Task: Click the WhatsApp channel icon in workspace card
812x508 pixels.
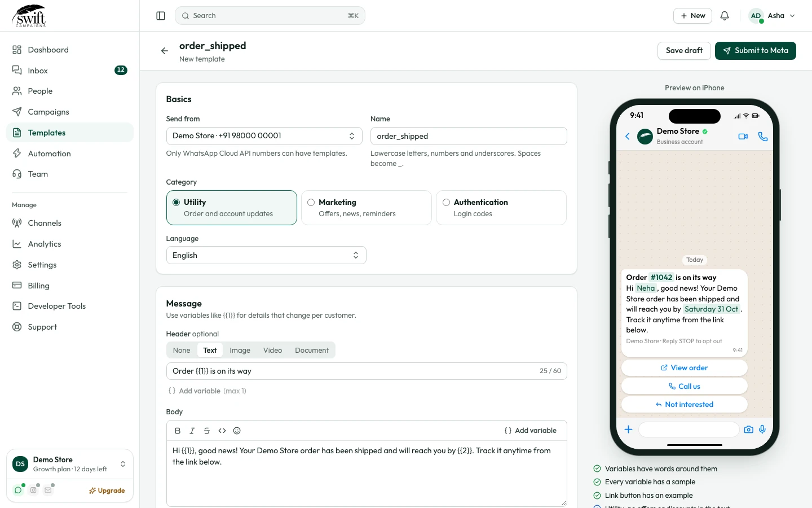Action: pos(18,491)
